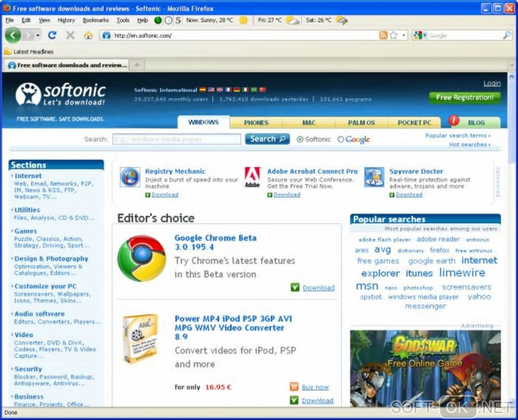This screenshot has width=518, height=420.
Task: Bookmark this page with the star icon
Action: 394,36
